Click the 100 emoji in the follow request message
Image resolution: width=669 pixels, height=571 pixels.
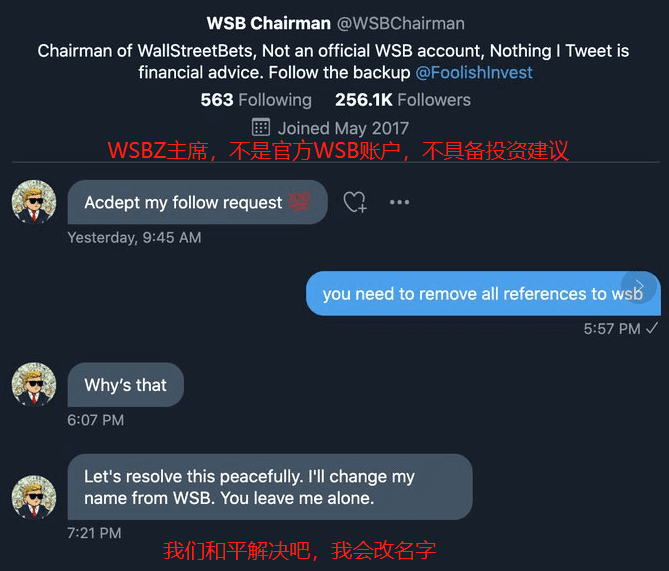[300, 201]
